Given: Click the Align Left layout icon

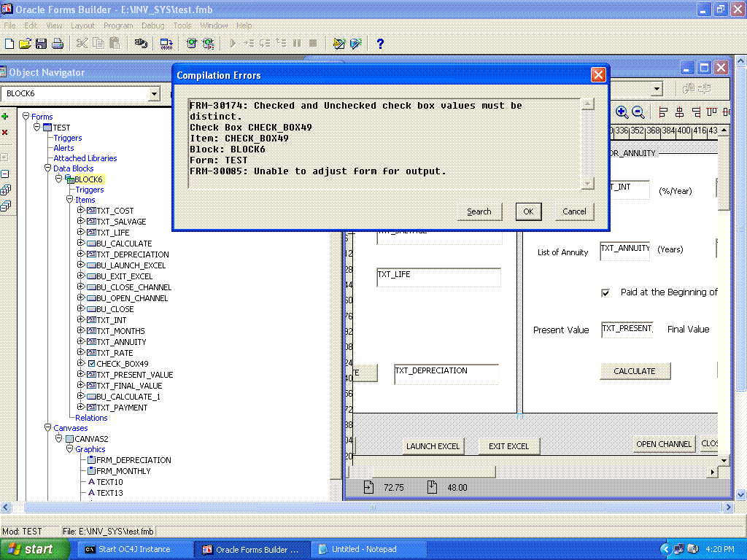Looking at the screenshot, I should pyautogui.click(x=662, y=112).
